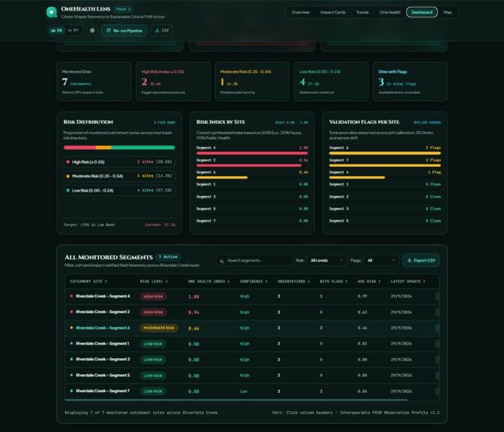The image size is (504, 432).
Task: Open Riverdale Creek - Segment 6 row
Action: pos(252,328)
